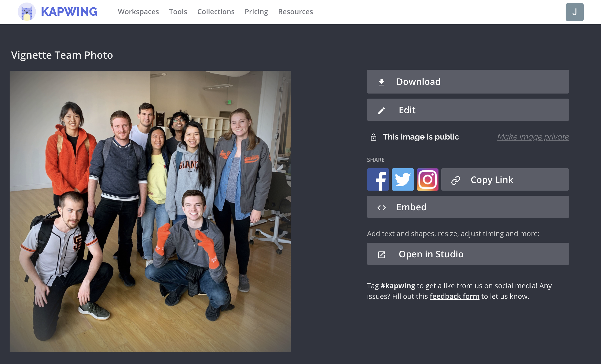Share image on Facebook
Viewport: 601px width, 364px height.
[x=378, y=179]
